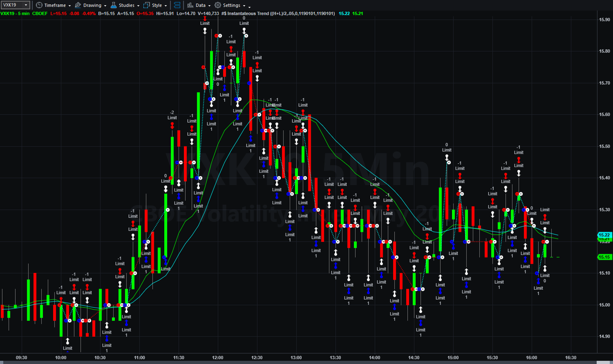This screenshot has height=364, width=613.
Task: Open the Data menu
Action: coord(199,5)
